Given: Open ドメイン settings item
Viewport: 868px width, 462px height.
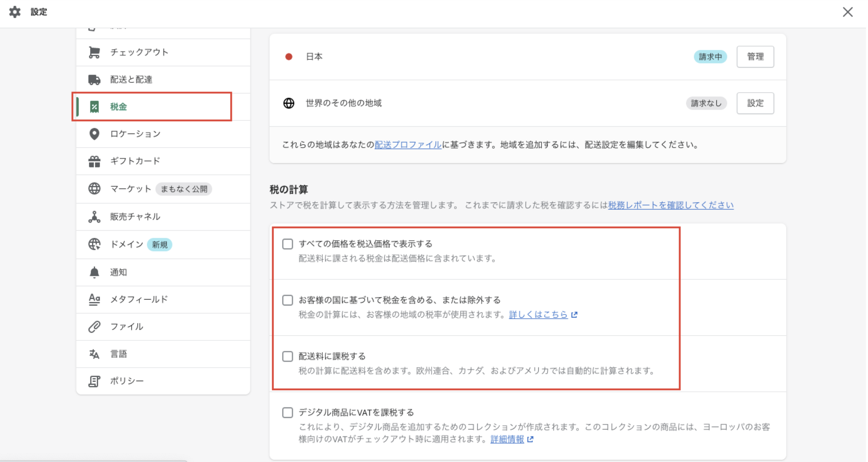Looking at the screenshot, I should point(163,244).
